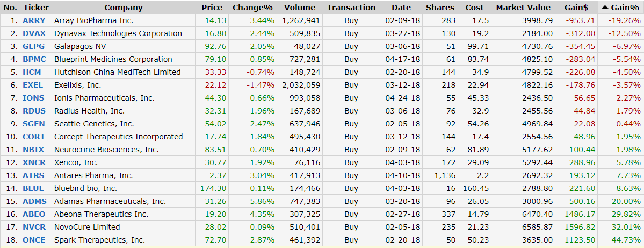This screenshot has width=644, height=248.
Task: Click the change value 5.86%
Action: pos(262,201)
